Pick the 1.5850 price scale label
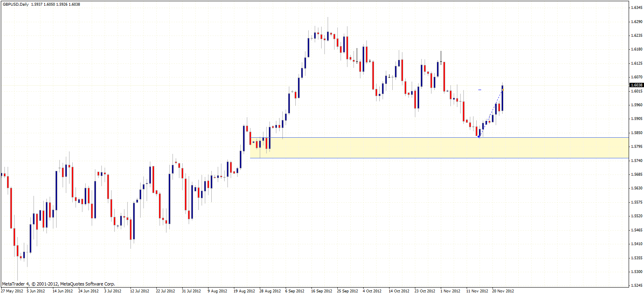Screen dimensions: 644x294 pos(637,133)
